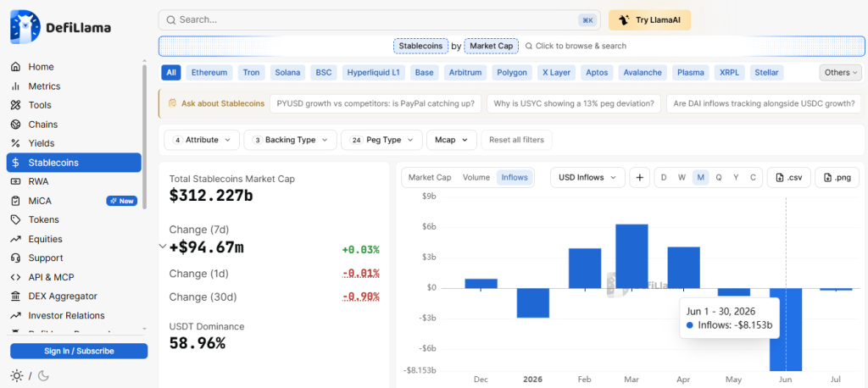The image size is (868, 388).
Task: Open the Mcap filter dropdown
Action: pos(452,140)
